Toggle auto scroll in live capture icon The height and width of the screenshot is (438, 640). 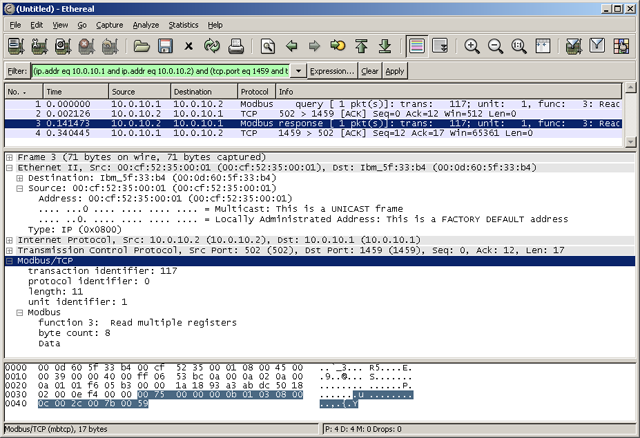point(440,46)
